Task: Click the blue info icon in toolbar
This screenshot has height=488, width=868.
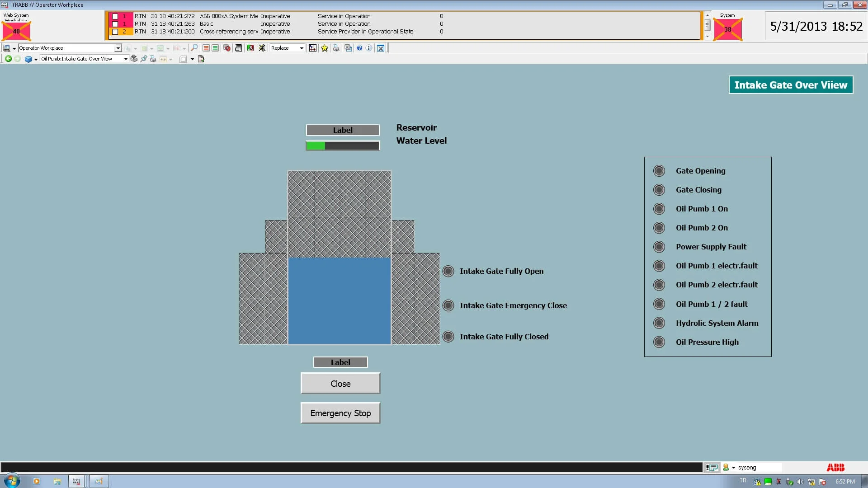Action: [x=369, y=48]
